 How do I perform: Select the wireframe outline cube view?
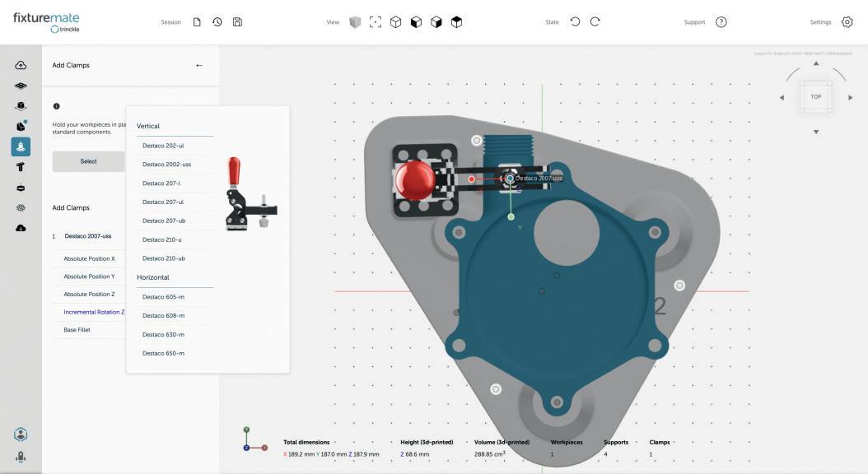396,22
